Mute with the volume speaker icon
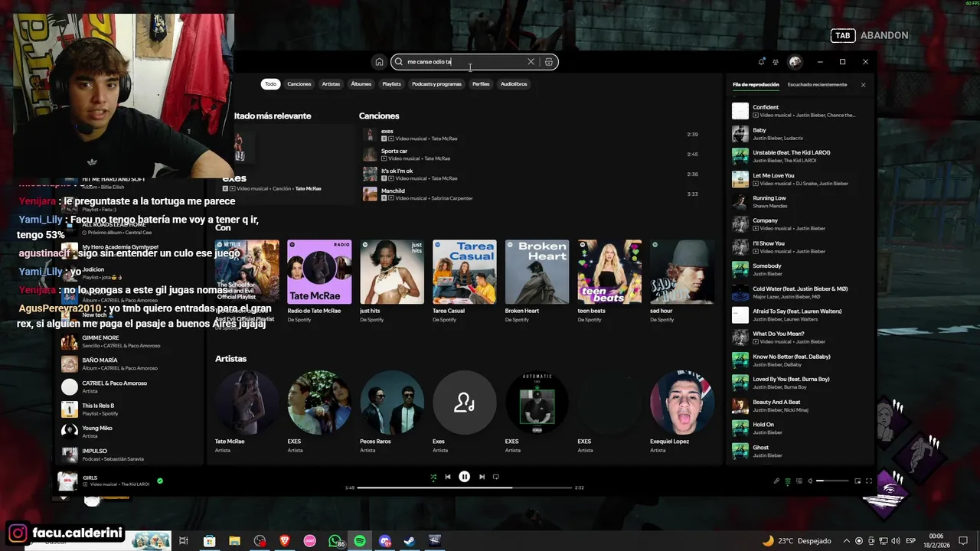Screen dimensions: 980x551 pos(810,481)
